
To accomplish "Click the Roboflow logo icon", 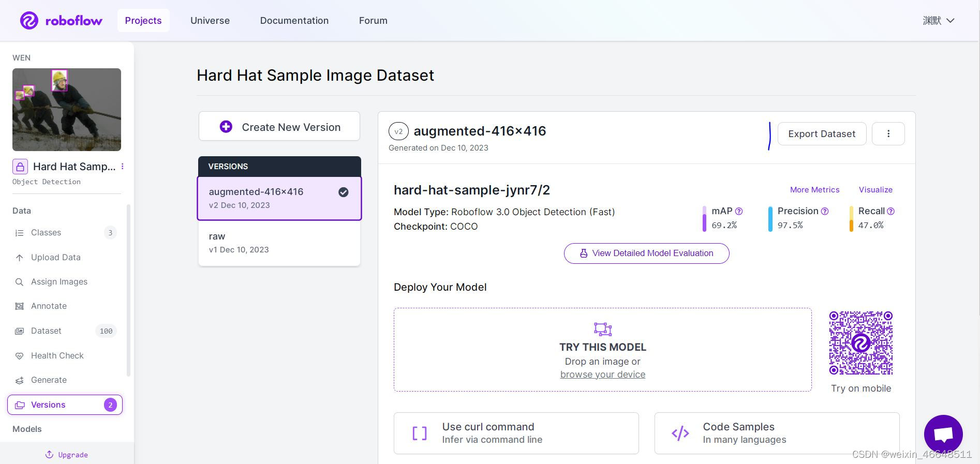I will click(29, 21).
